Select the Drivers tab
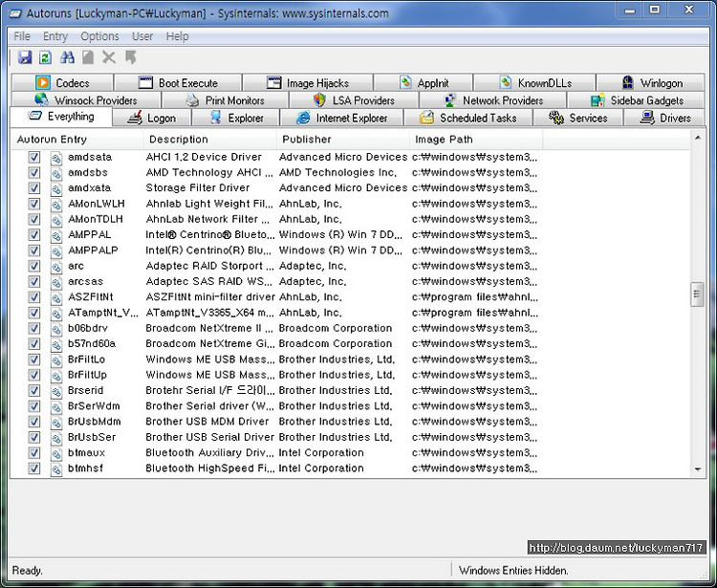717x588 pixels. (x=664, y=118)
